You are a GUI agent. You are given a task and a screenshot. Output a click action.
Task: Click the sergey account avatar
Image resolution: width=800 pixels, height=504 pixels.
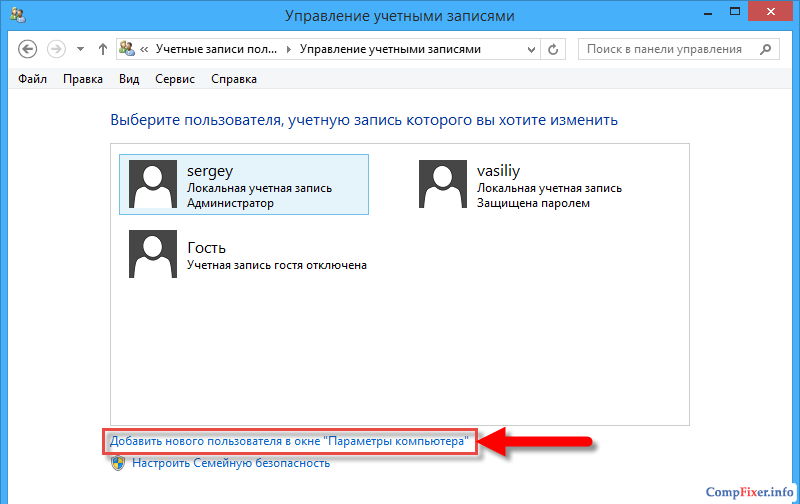point(153,184)
